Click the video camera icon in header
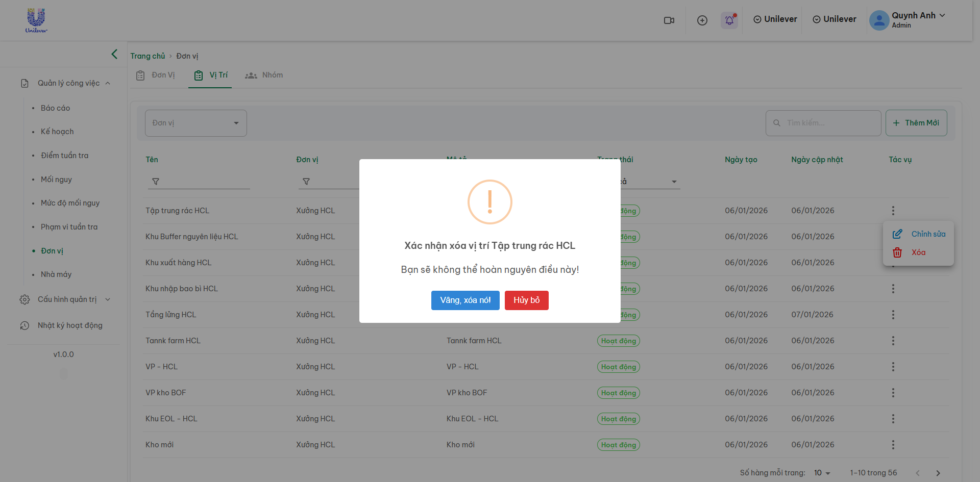The image size is (980, 482). [669, 20]
